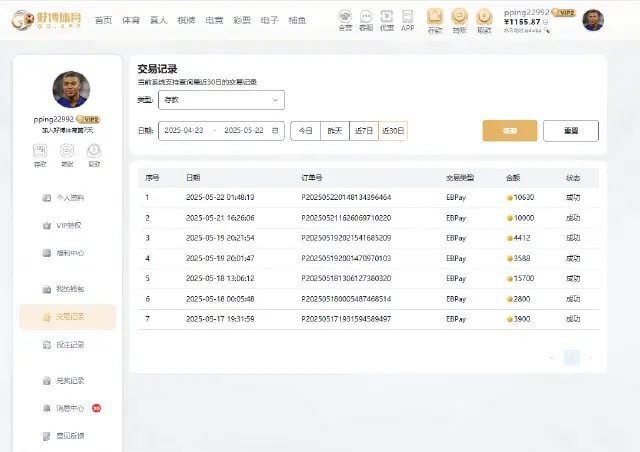Go to 体育 sports in top navigation
The height and width of the screenshot is (452, 640).
[131, 20]
